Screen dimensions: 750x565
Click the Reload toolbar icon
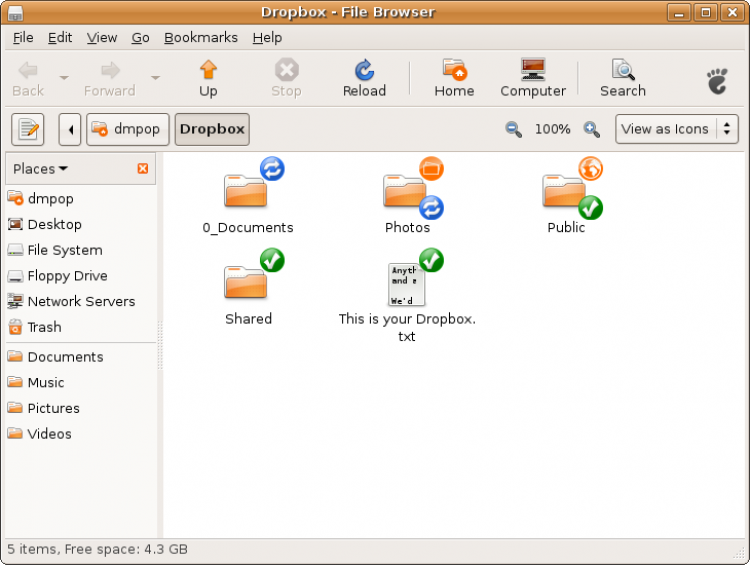364,78
